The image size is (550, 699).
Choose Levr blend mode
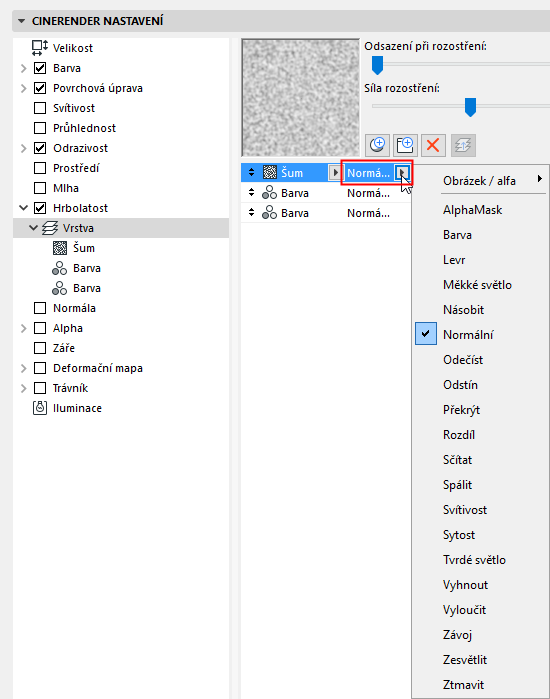pos(480,260)
